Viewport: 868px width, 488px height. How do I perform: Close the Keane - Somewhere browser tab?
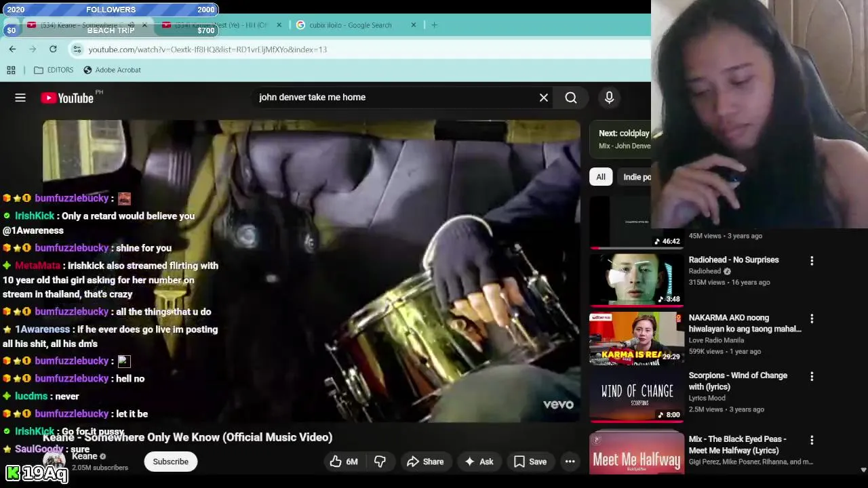pyautogui.click(x=144, y=25)
